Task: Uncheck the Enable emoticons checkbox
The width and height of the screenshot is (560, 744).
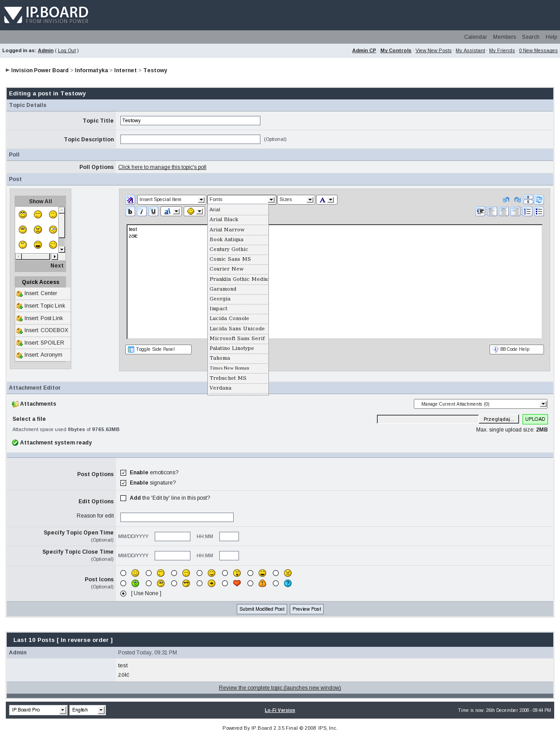Action: point(124,473)
